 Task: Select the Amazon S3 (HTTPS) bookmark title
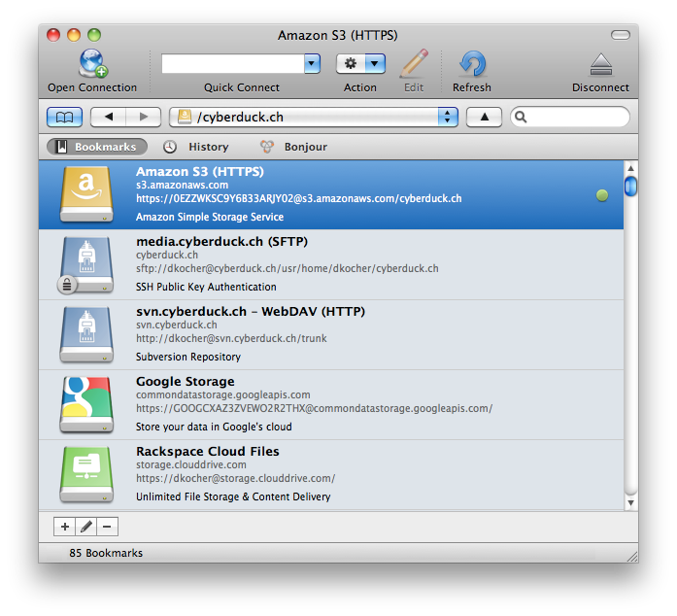click(x=200, y=172)
